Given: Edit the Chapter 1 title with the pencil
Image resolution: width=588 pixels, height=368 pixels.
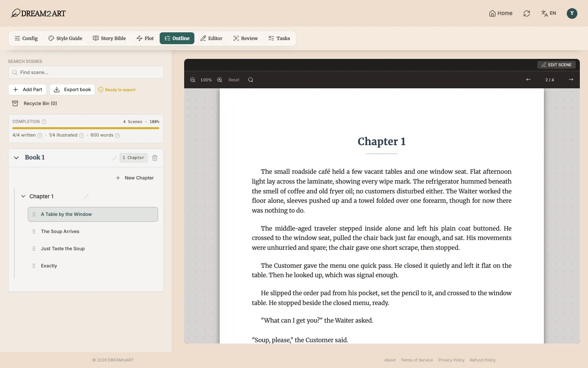Looking at the screenshot, I should 86,196.
